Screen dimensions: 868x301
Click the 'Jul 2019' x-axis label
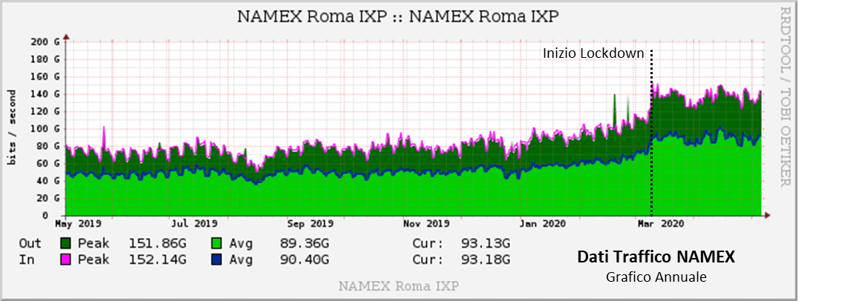pyautogui.click(x=195, y=224)
